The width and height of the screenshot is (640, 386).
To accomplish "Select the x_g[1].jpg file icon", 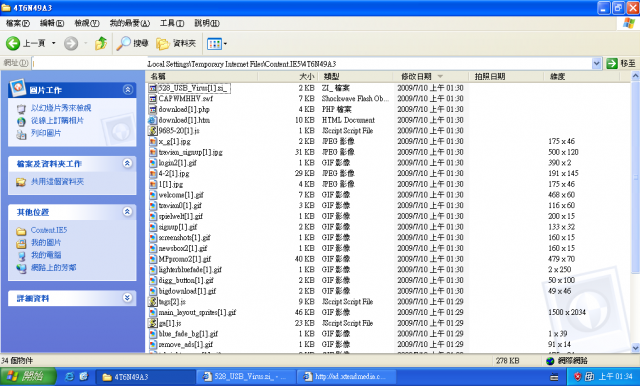I will coord(153,142).
